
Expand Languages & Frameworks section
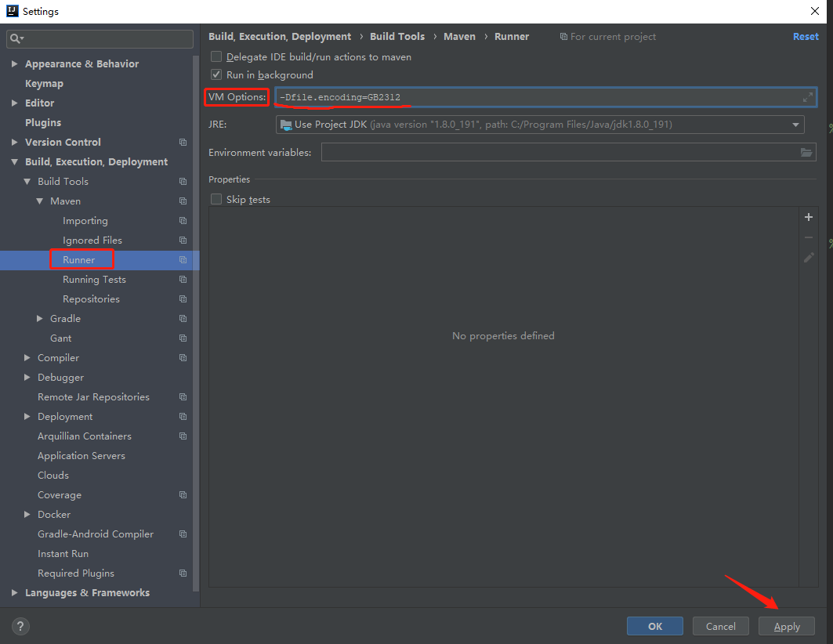click(x=14, y=592)
